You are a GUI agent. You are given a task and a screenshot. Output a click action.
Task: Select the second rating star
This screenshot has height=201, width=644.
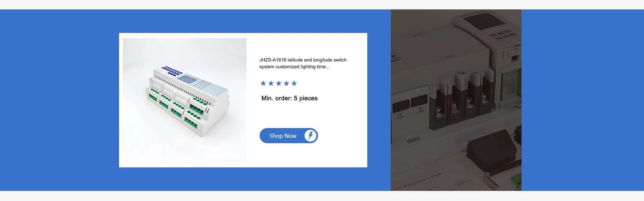271,83
